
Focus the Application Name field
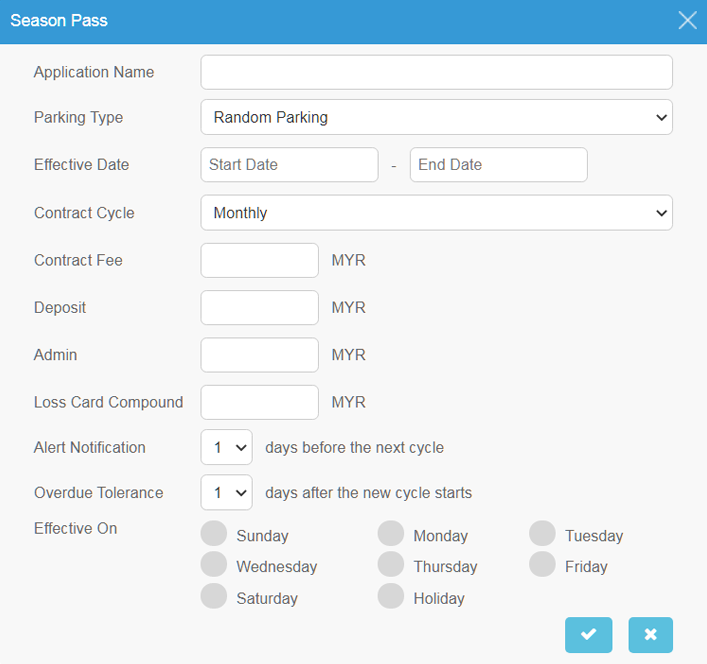tap(436, 72)
